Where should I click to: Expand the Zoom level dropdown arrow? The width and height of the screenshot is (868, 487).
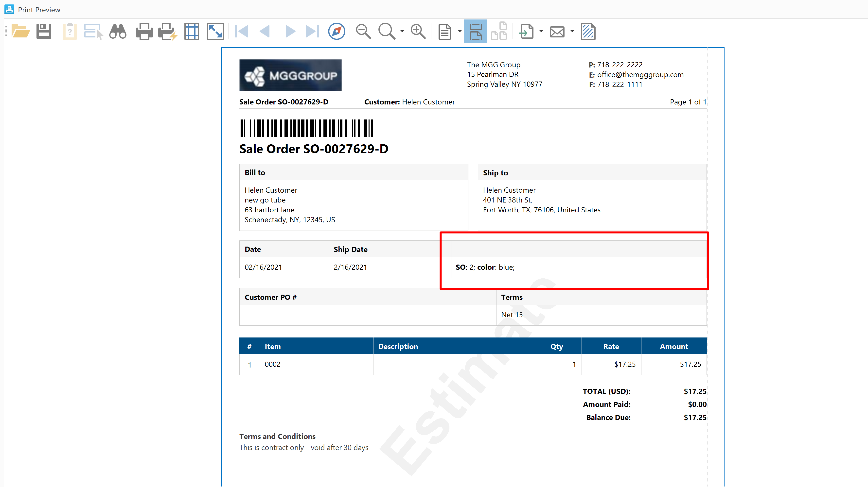click(402, 32)
